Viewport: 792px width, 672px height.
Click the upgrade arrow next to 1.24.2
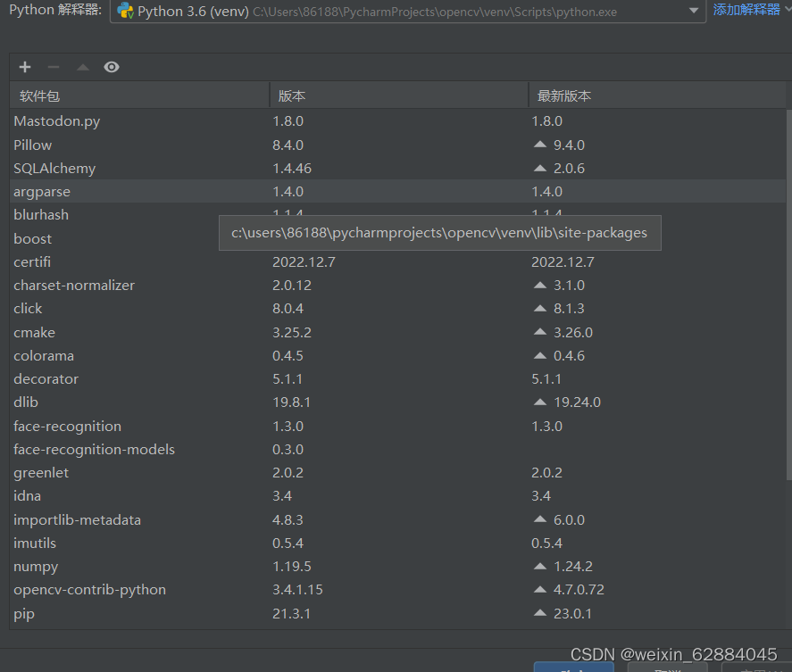(x=540, y=566)
